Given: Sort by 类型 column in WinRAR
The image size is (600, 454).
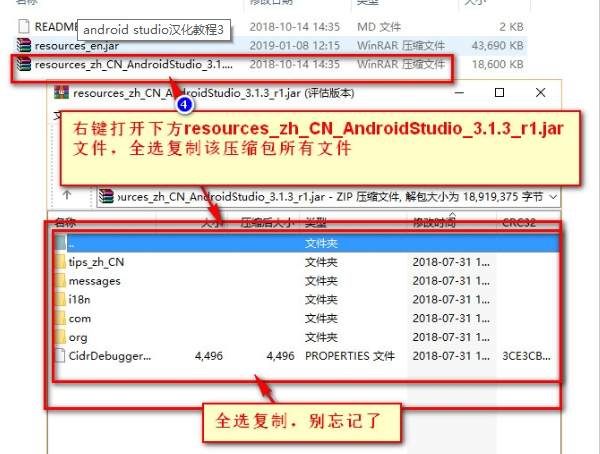Looking at the screenshot, I should 316,222.
